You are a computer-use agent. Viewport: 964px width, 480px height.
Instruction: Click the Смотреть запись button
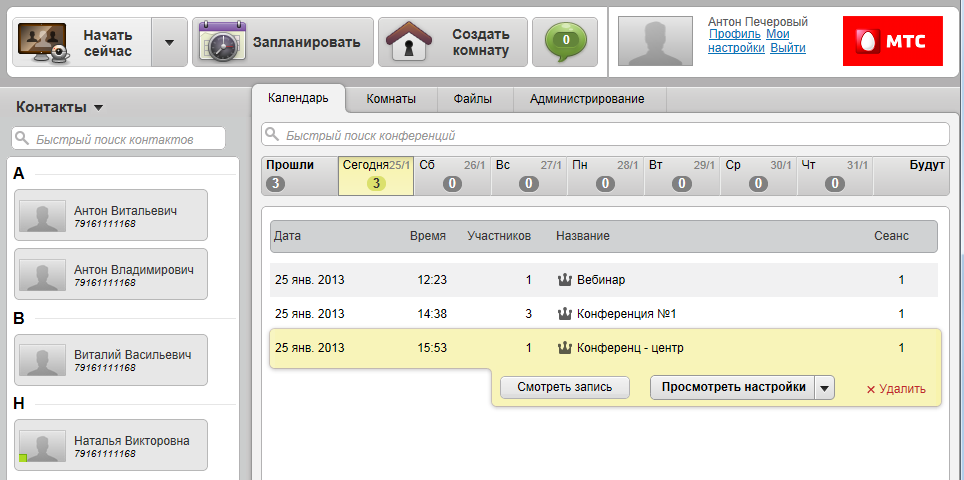pyautogui.click(x=564, y=388)
